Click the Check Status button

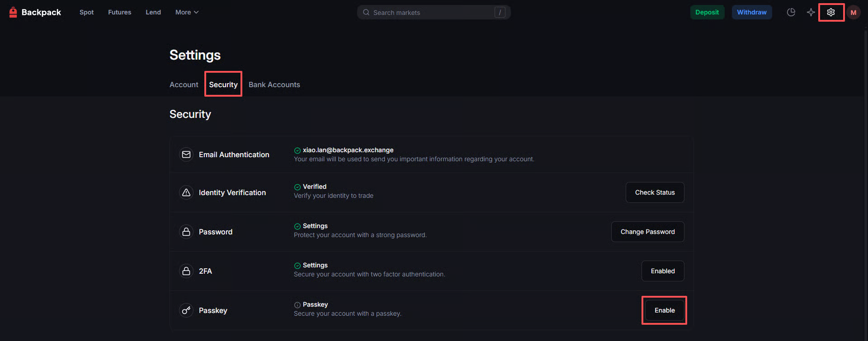655,192
